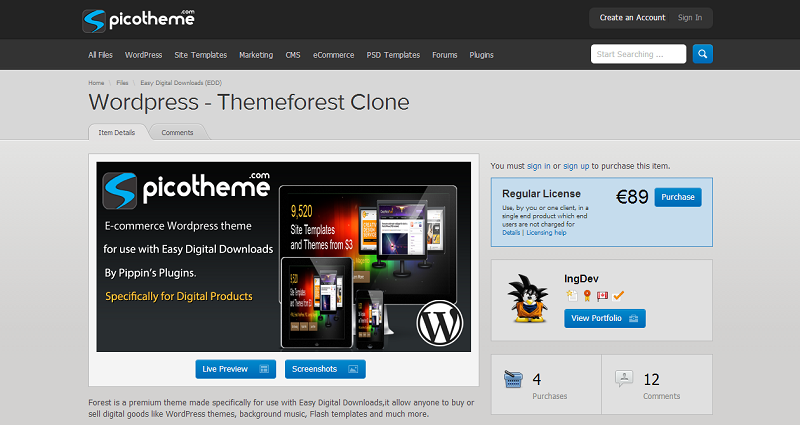Click the award ribbon badge
800x425 pixels.
[x=586, y=295]
